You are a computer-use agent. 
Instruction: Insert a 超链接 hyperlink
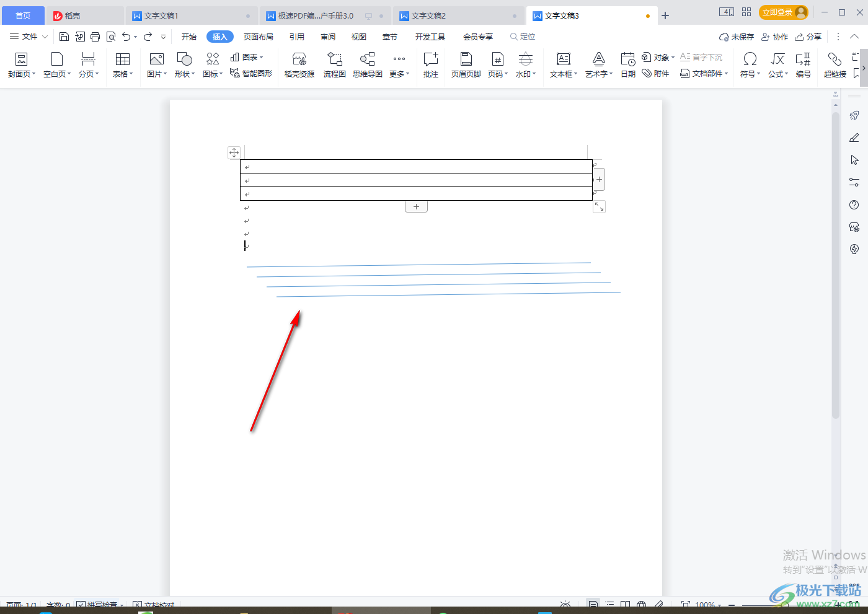(835, 65)
